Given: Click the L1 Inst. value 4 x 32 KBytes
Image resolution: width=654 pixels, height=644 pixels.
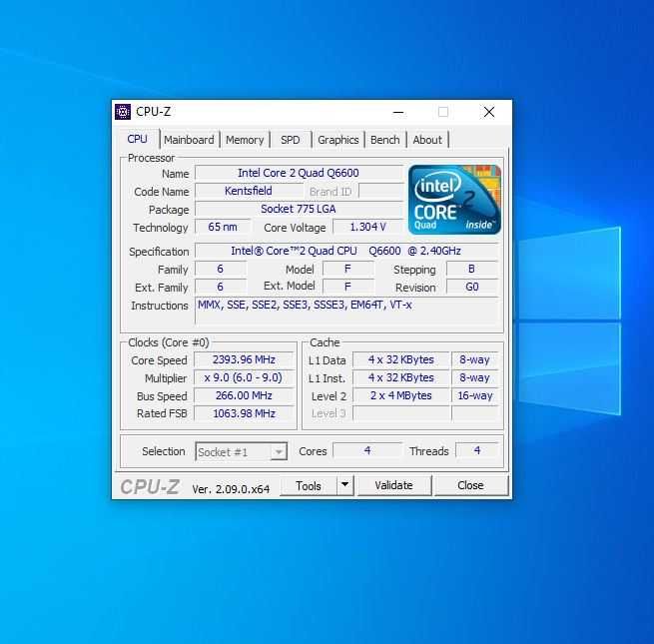Looking at the screenshot, I should click(401, 377).
